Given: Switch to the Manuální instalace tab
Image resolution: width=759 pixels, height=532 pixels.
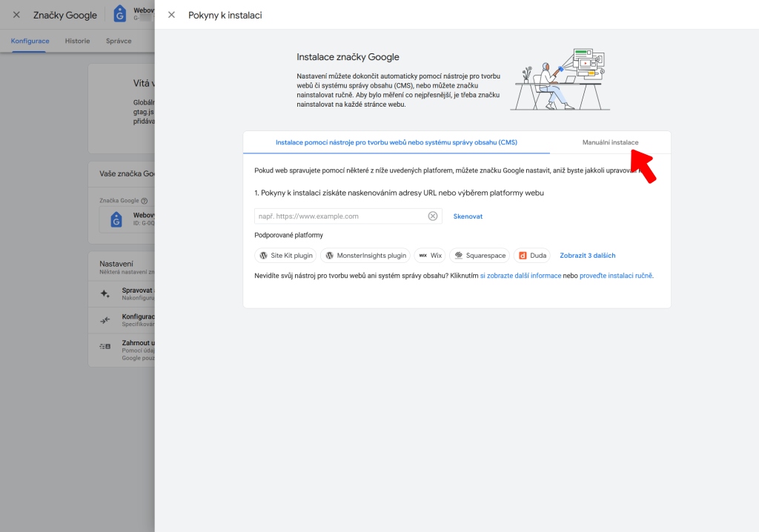Looking at the screenshot, I should coord(611,142).
